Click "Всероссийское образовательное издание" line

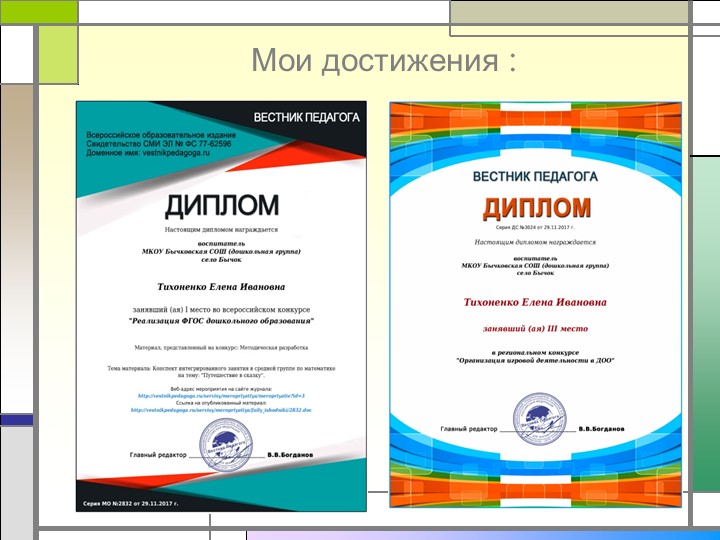pyautogui.click(x=161, y=135)
